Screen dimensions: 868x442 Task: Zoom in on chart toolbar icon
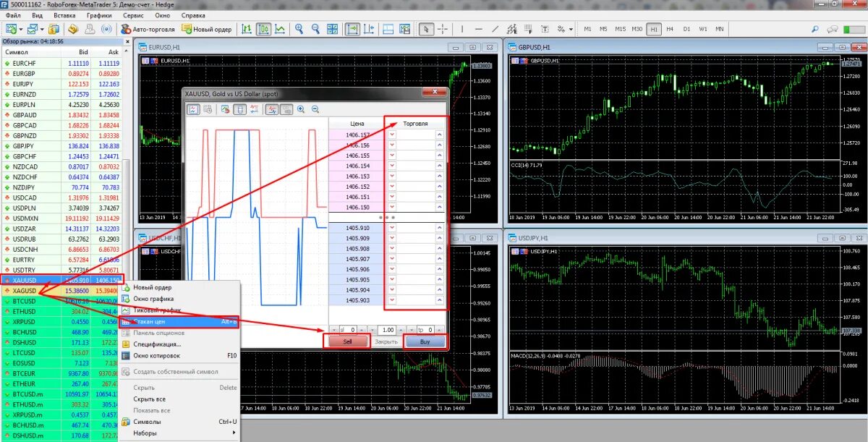(299, 29)
